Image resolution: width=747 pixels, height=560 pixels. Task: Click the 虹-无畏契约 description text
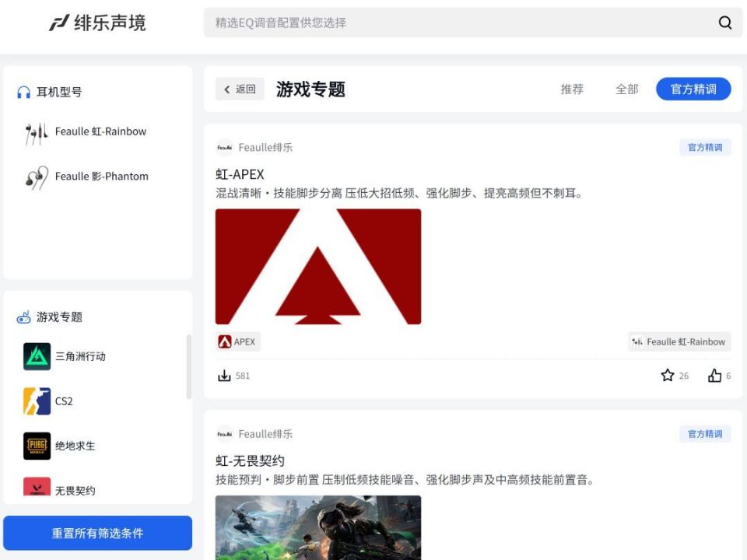click(405, 480)
